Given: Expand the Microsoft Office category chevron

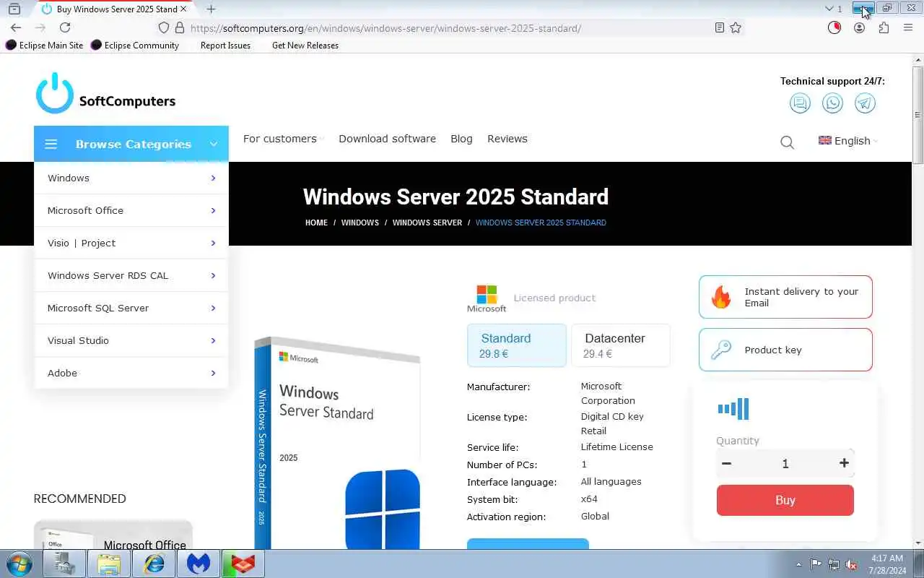Looking at the screenshot, I should 213,210.
